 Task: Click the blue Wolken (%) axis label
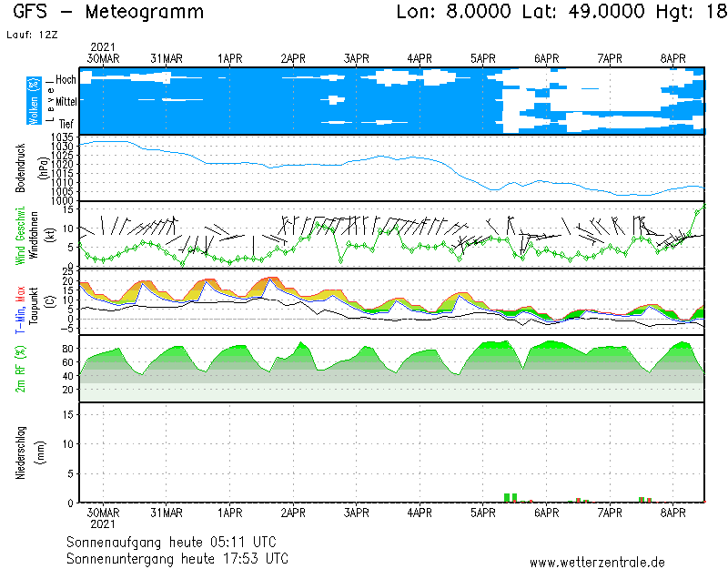(x=34, y=101)
